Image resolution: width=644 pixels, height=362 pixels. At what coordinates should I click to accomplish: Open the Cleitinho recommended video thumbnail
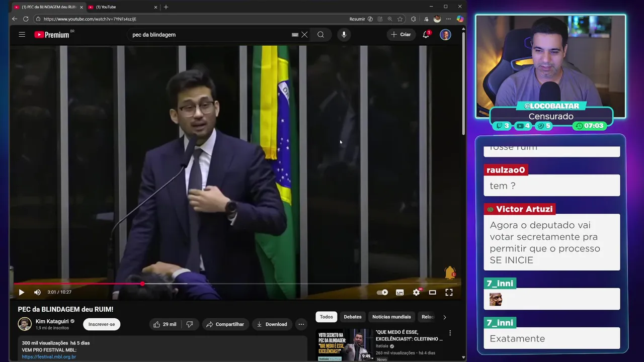[345, 345]
